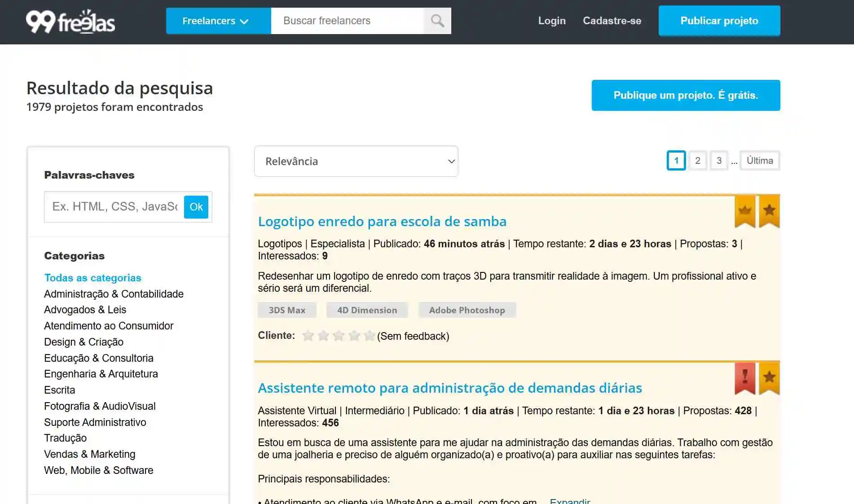854x504 pixels.
Task: Click the star ribbon on Assistente remoto project
Action: 769,378
